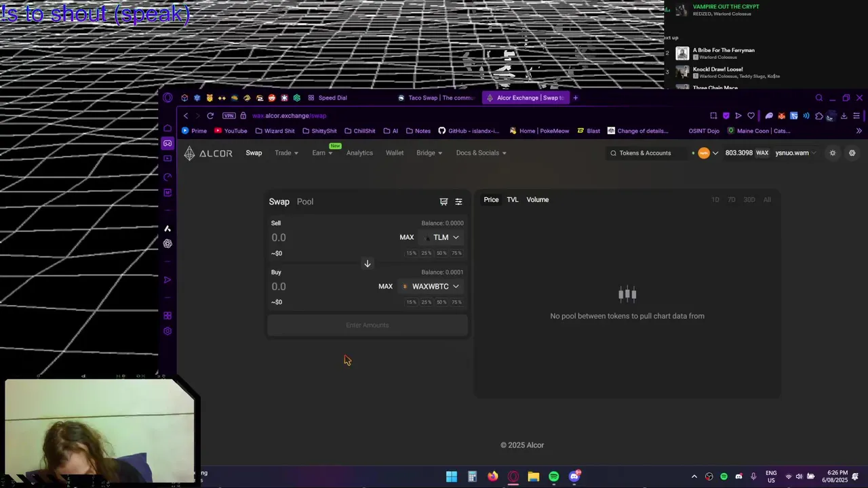Open the Trade dropdown menu
Image resolution: width=868 pixels, height=488 pixels.
point(287,153)
